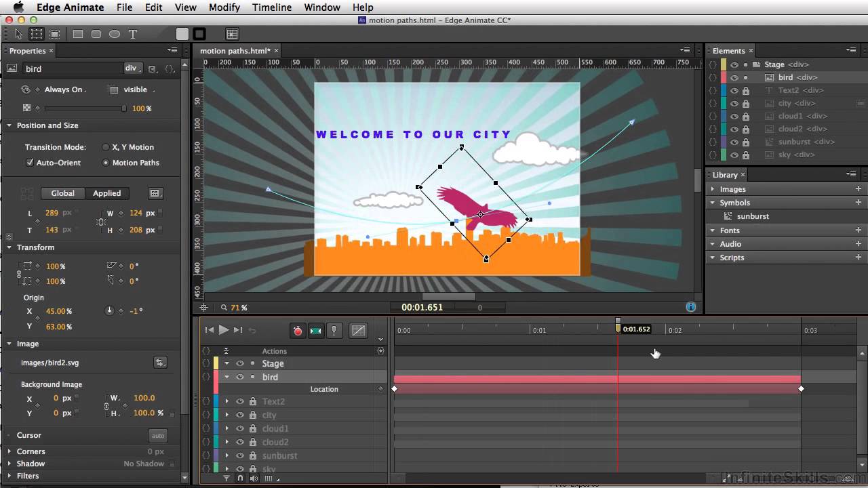Toggle the Pin button in the timeline
This screenshot has height=488, width=868.
coord(334,331)
